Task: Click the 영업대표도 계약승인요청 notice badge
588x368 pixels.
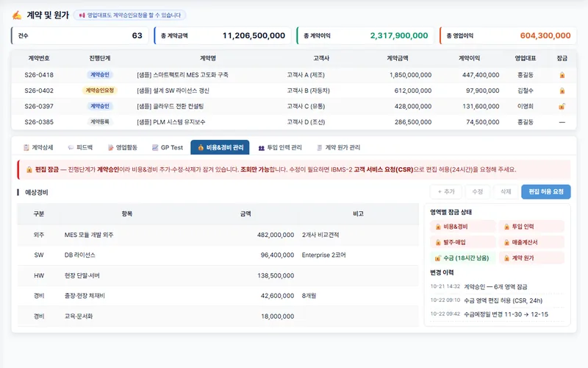Action: click(130, 15)
